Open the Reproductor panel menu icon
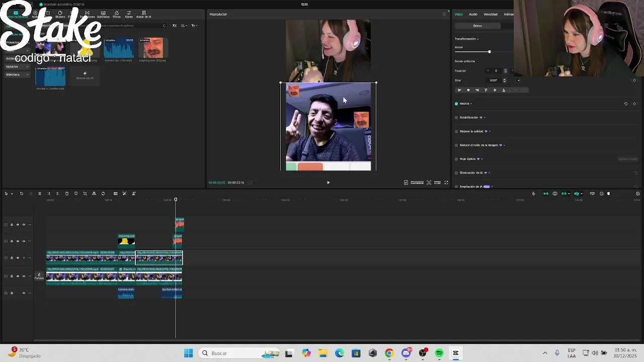 444,14
